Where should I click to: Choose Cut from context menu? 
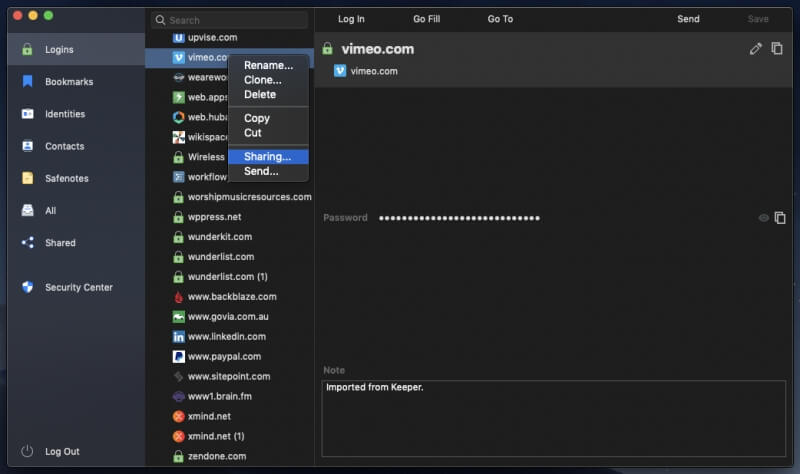(x=268, y=133)
